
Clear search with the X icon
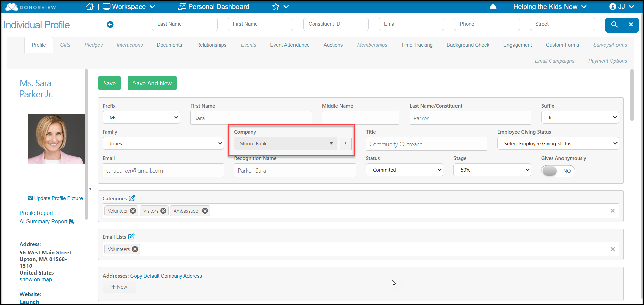pyautogui.click(x=631, y=24)
